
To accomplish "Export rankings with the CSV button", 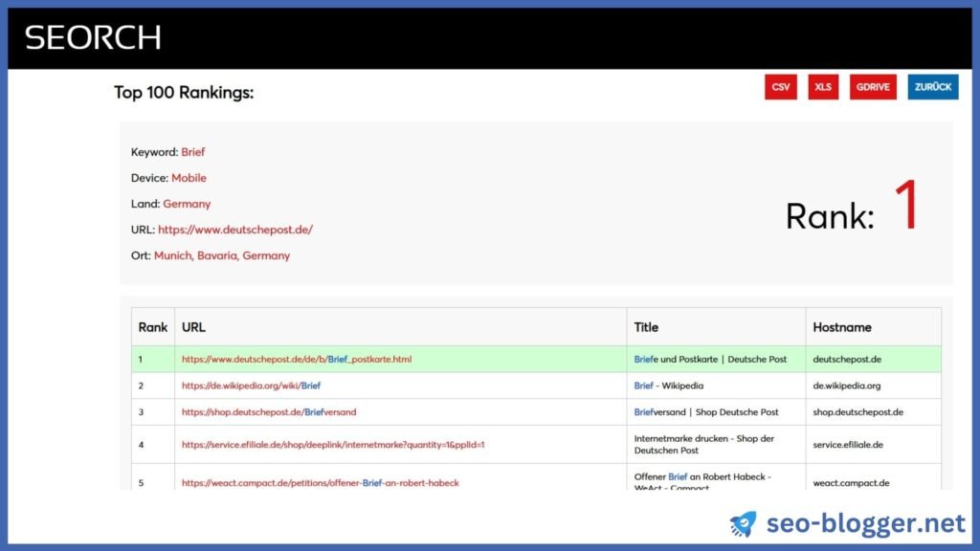I will (781, 87).
